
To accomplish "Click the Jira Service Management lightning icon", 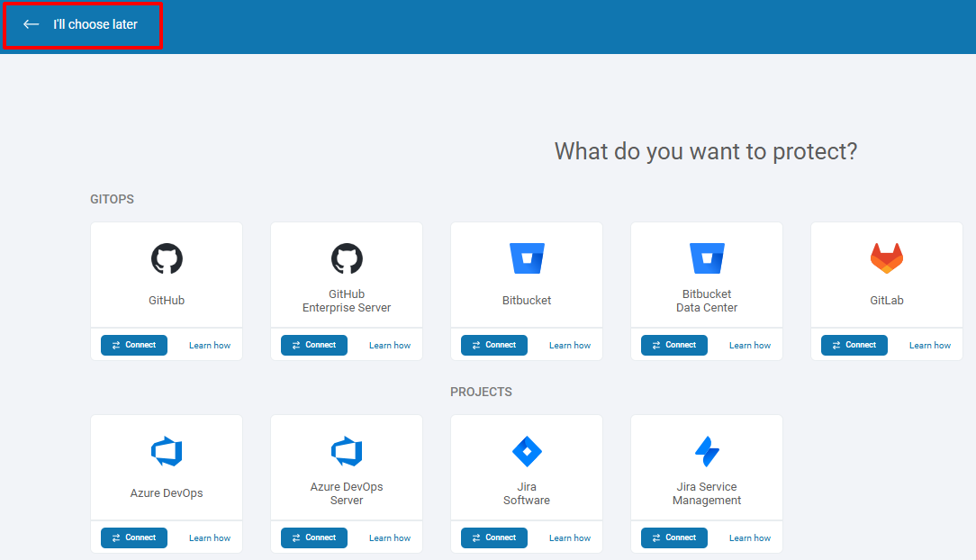I will (x=707, y=451).
